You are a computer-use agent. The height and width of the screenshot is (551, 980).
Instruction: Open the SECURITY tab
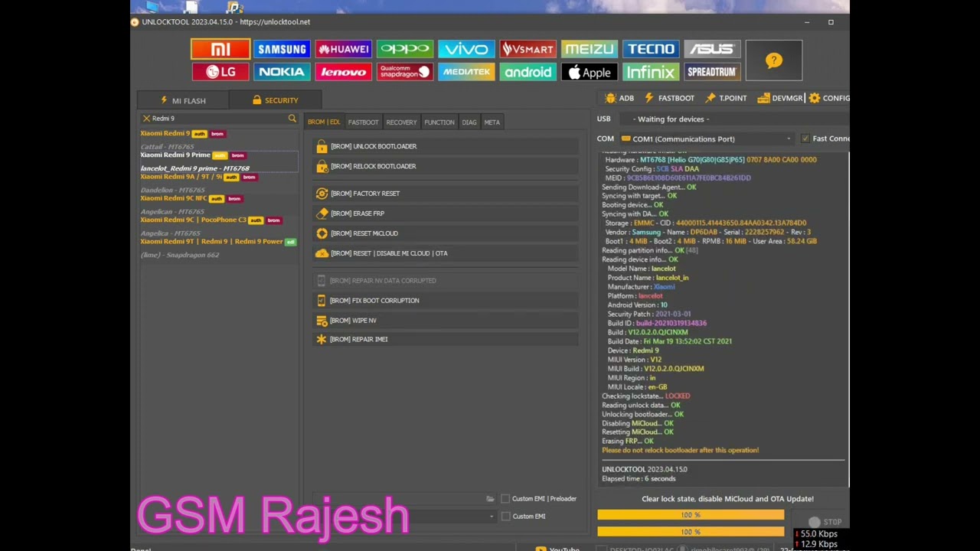275,100
